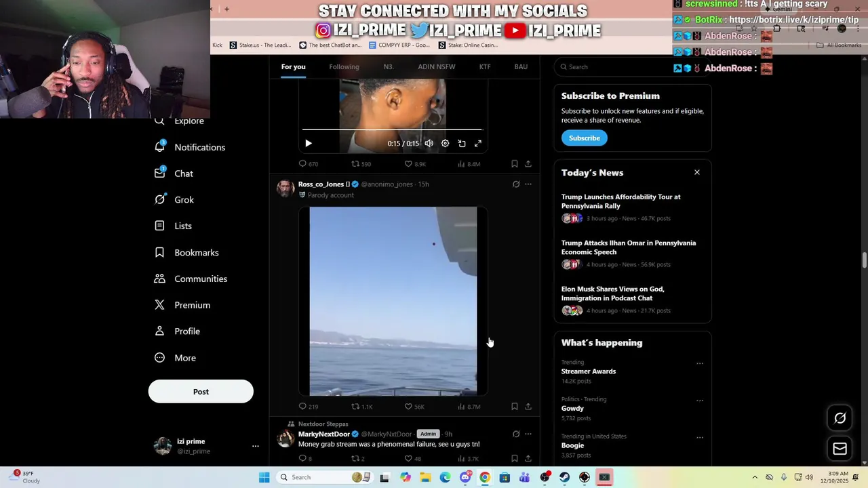Image resolution: width=868 pixels, height=488 pixels.
Task: Toggle picture-in-picture on top video
Action: click(x=462, y=144)
